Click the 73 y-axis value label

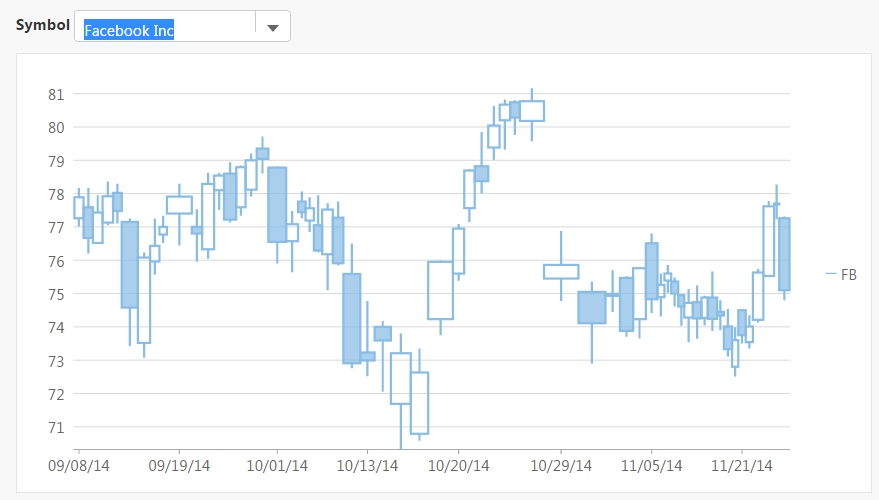(x=56, y=361)
